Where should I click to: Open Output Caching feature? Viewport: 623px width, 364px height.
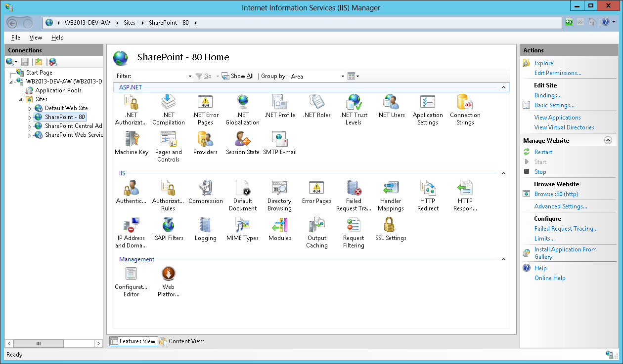pyautogui.click(x=316, y=233)
